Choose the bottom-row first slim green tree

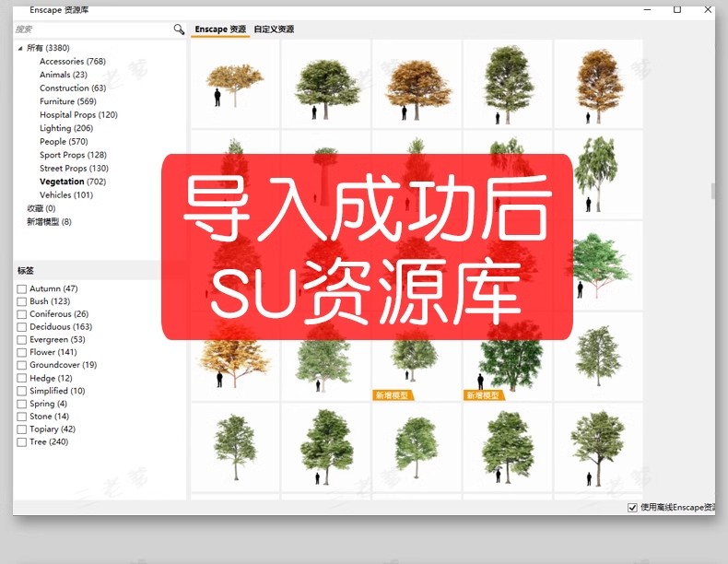pyautogui.click(x=235, y=448)
